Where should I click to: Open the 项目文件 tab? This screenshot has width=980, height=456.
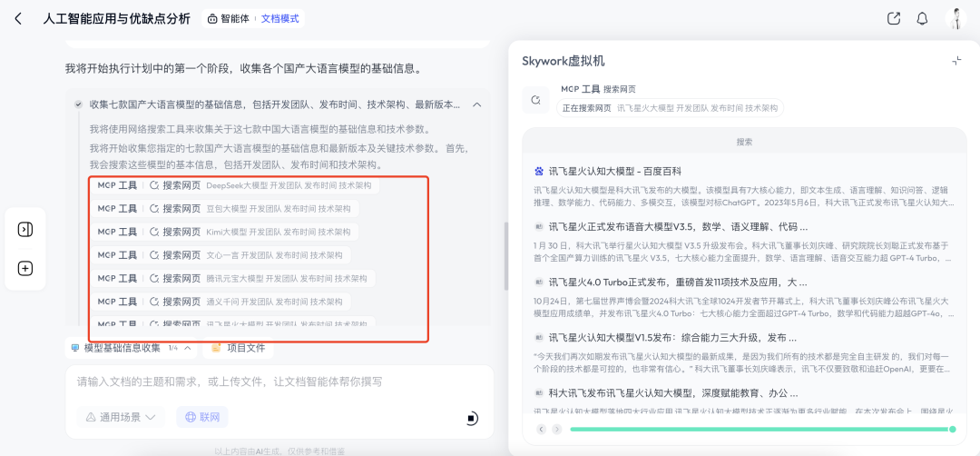click(x=238, y=348)
